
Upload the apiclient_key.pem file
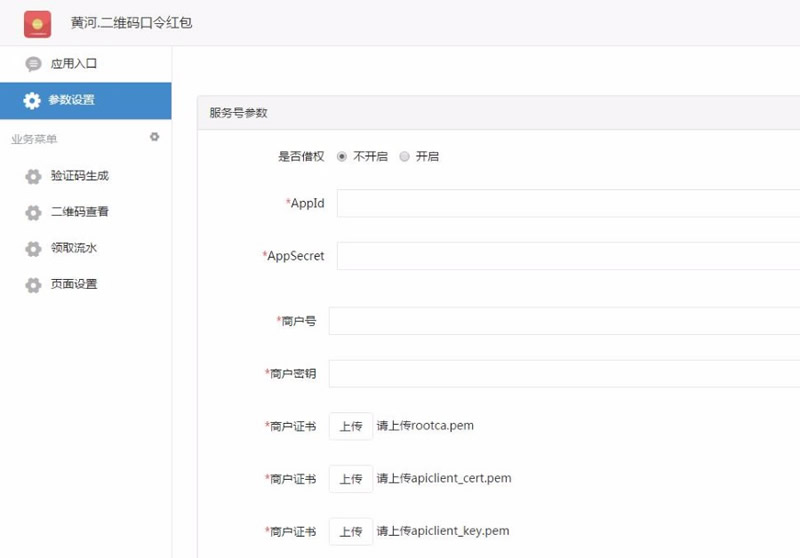coord(350,531)
